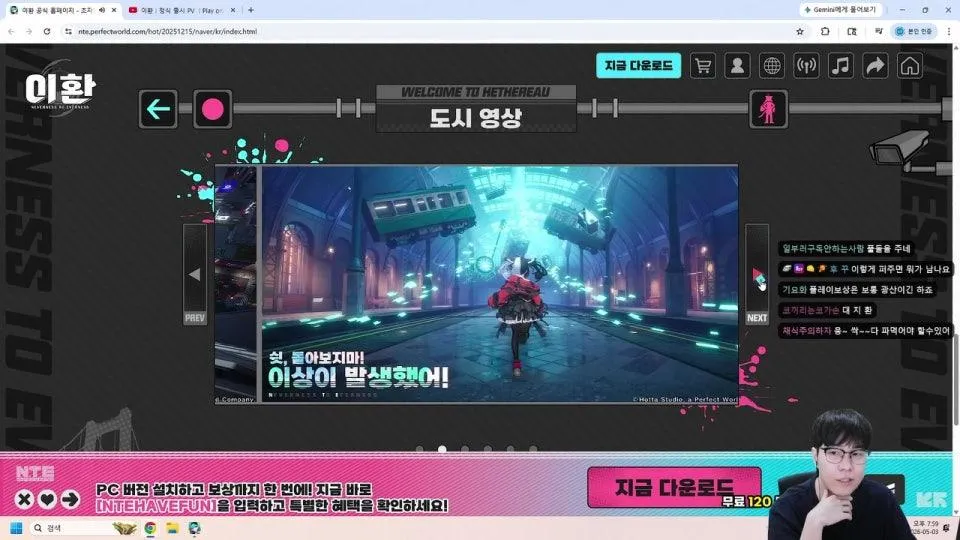The width and height of the screenshot is (960, 540).
Task: Click the share arrow icon in the site header
Action: [876, 66]
